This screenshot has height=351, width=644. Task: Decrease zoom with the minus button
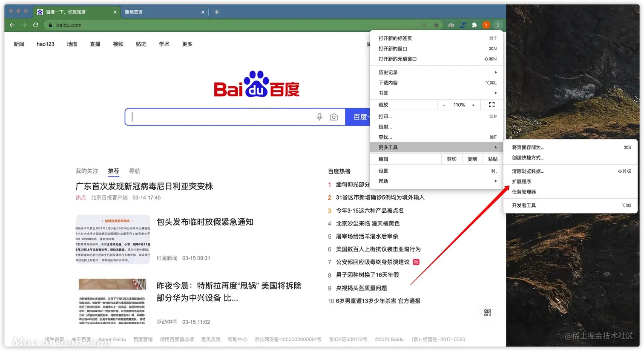(444, 105)
